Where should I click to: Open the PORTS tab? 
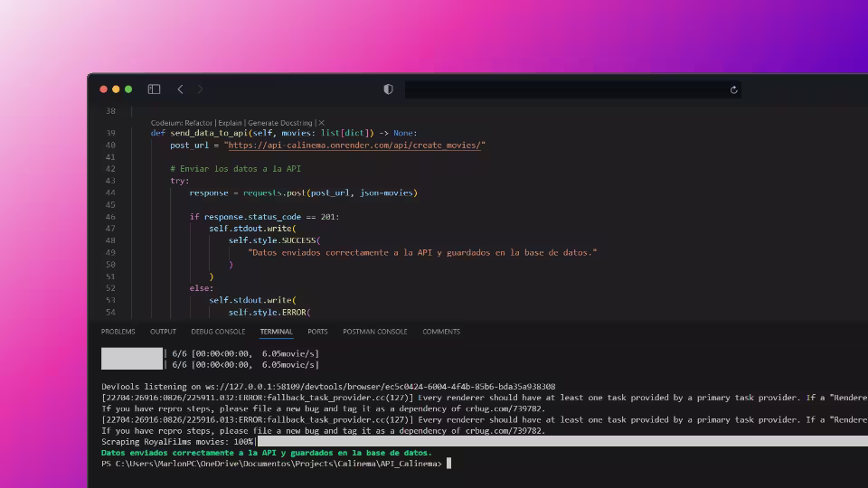point(317,332)
